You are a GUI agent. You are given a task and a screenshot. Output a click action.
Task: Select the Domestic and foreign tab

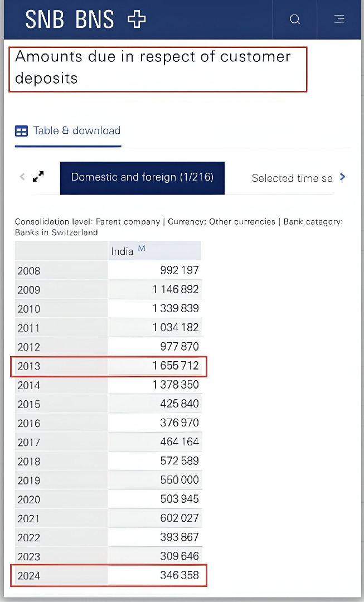(142, 178)
